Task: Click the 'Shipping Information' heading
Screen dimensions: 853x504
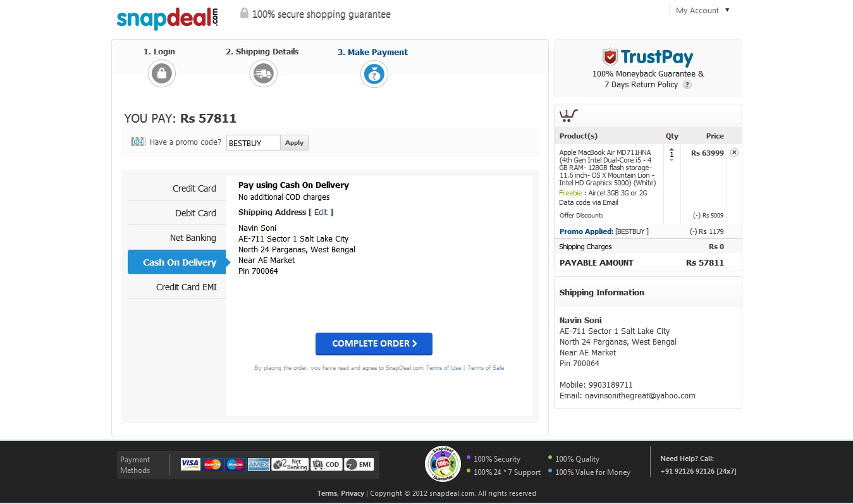Action: 602,293
